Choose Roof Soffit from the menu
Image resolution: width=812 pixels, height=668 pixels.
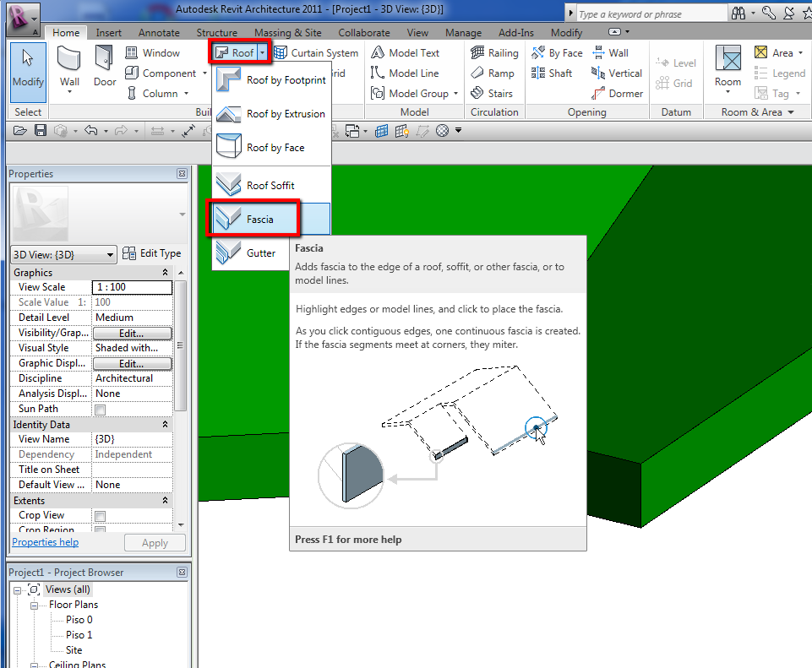coord(271,185)
